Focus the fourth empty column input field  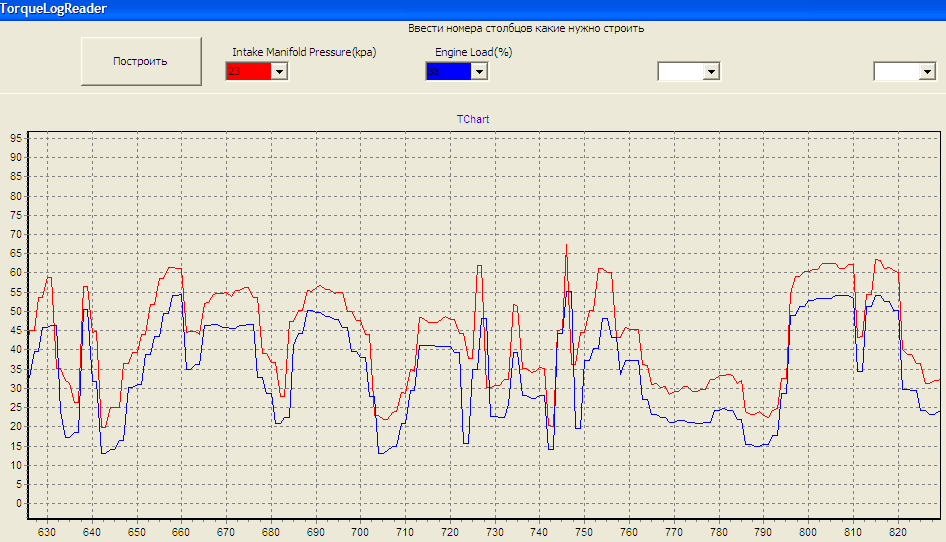click(895, 71)
